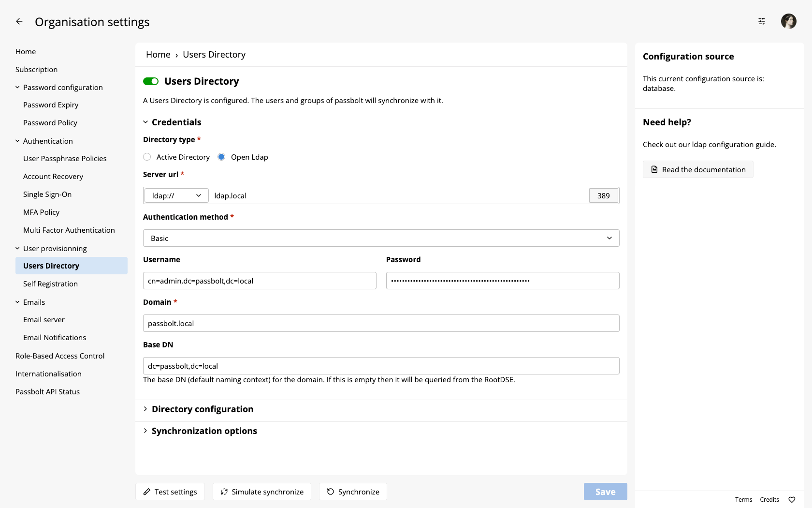This screenshot has height=508, width=812.
Task: Open Password Policy settings
Action: pyautogui.click(x=50, y=122)
